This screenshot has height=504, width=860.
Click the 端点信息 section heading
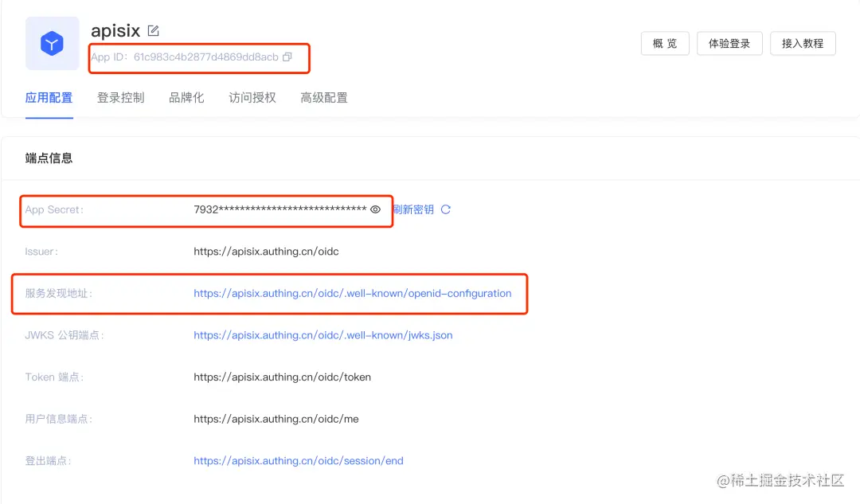pos(49,158)
